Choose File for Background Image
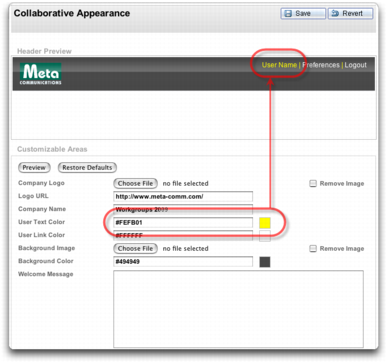Image resolution: width=387 pixels, height=363 pixels. [135, 248]
